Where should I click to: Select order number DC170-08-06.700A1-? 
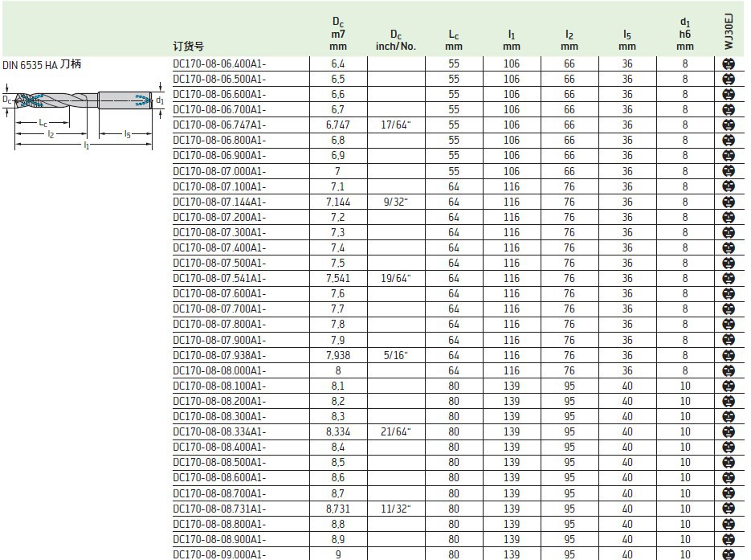[x=219, y=110]
